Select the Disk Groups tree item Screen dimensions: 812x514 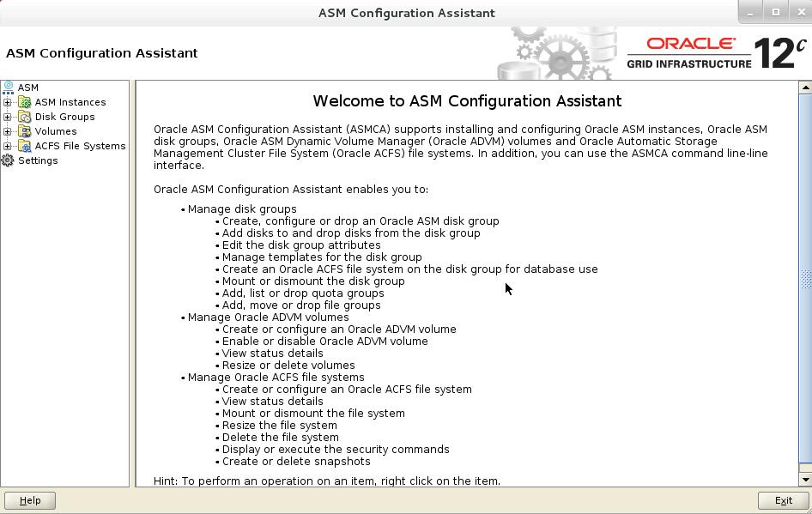64,117
